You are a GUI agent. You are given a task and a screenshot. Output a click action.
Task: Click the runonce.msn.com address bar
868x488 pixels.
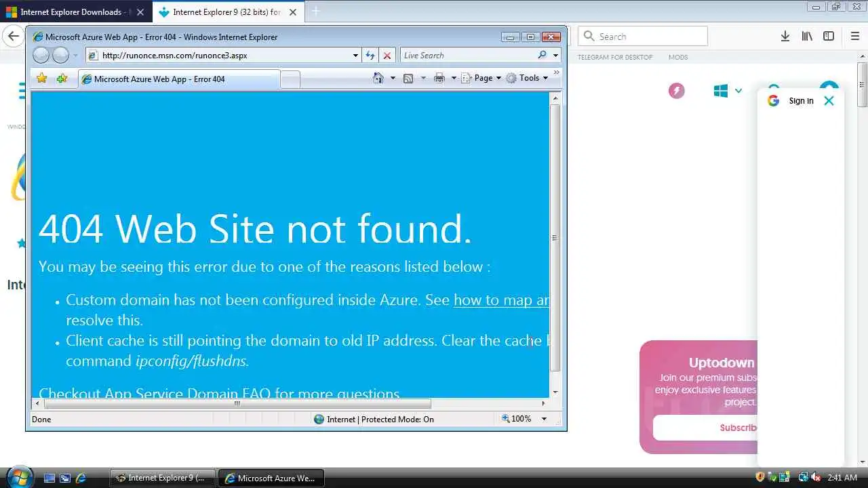click(x=218, y=56)
